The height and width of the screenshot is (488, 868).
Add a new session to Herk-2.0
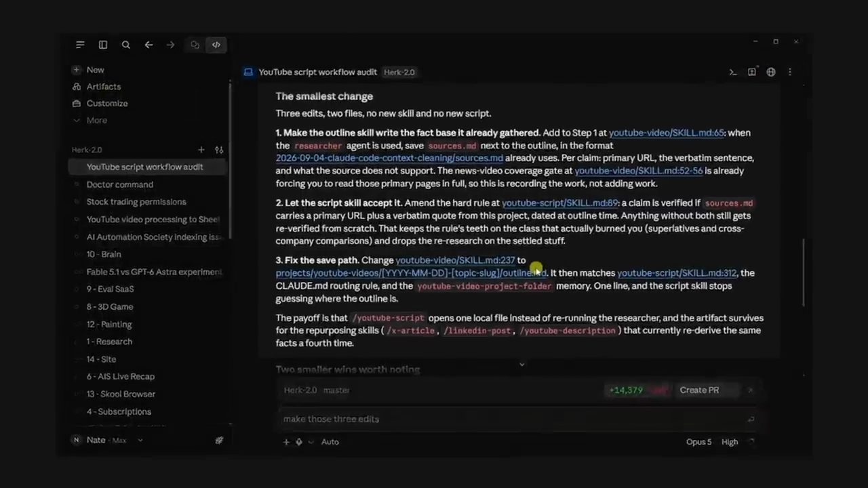201,150
